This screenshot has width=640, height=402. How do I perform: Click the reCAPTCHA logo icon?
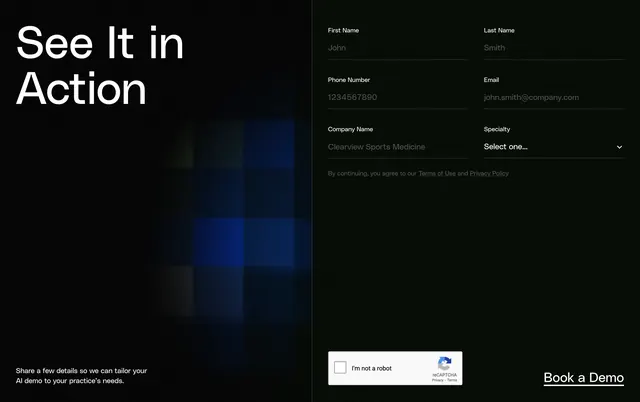click(444, 363)
